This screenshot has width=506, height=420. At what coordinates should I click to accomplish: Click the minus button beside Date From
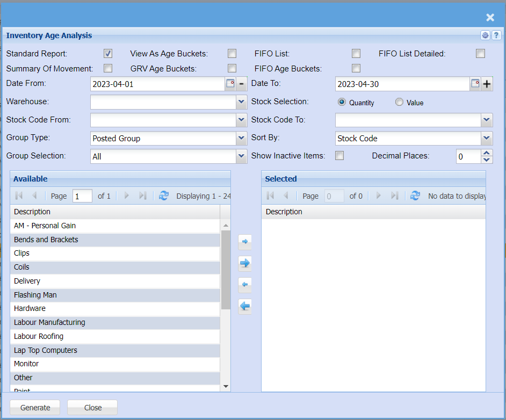point(242,84)
